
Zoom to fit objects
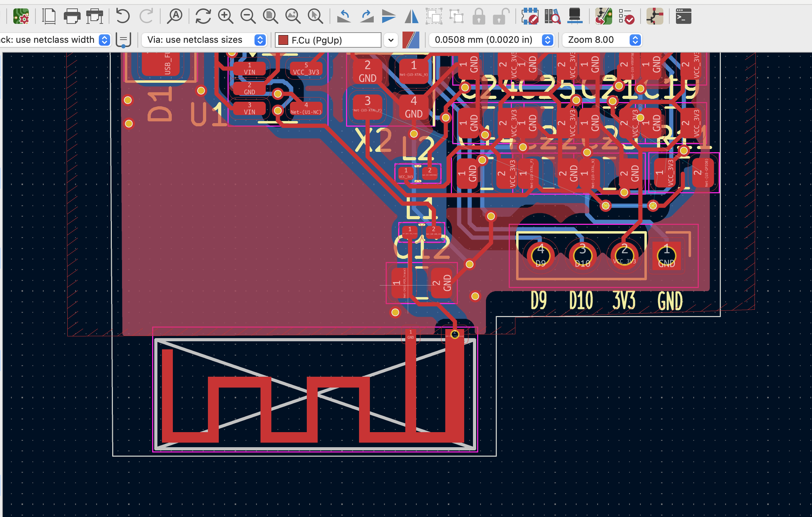pyautogui.click(x=293, y=16)
